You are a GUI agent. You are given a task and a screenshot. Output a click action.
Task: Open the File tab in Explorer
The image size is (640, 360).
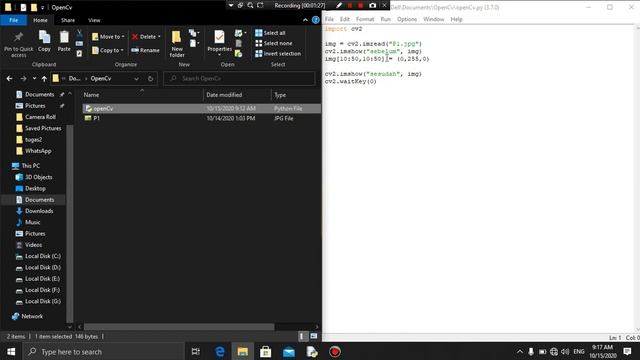coord(13,20)
